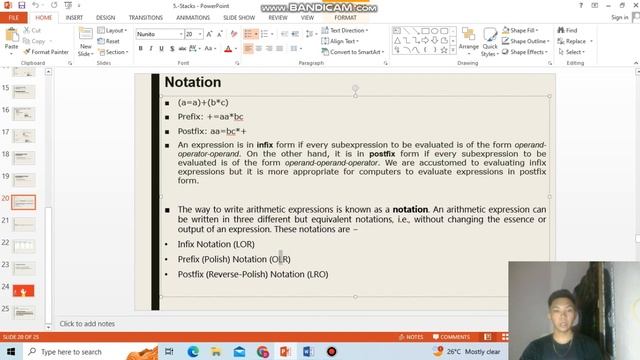Screen dimensions: 640x360
Task: Open the font size dropdown
Action: (x=200, y=34)
